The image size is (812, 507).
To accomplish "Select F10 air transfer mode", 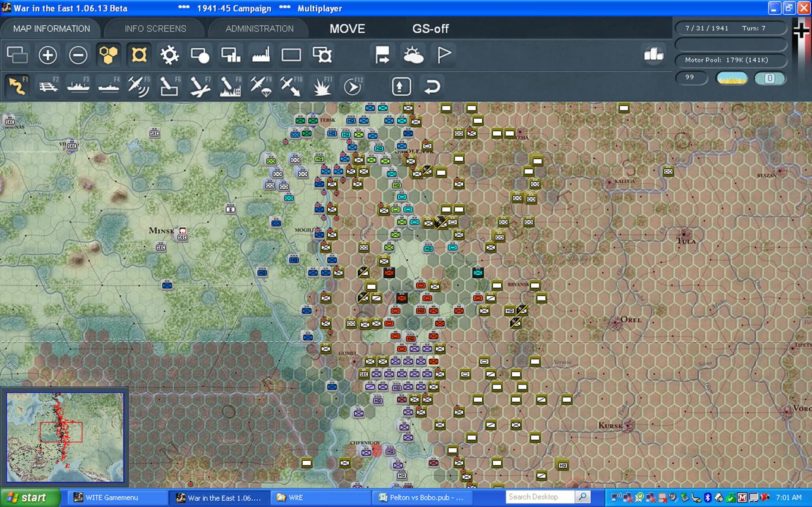I will point(291,86).
